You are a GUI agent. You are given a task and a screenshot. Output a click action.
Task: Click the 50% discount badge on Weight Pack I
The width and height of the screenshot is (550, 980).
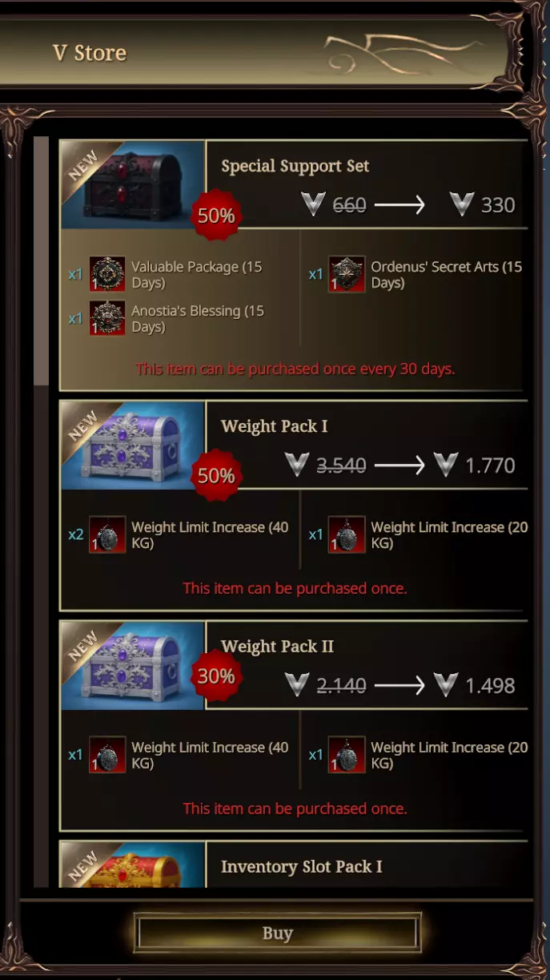[216, 476]
